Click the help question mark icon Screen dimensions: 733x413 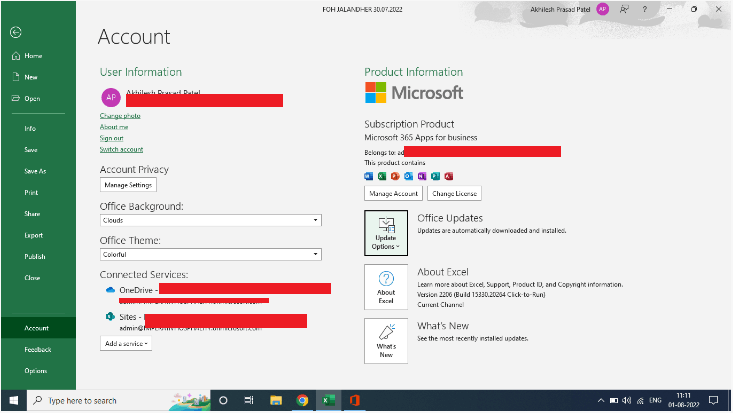(x=645, y=9)
